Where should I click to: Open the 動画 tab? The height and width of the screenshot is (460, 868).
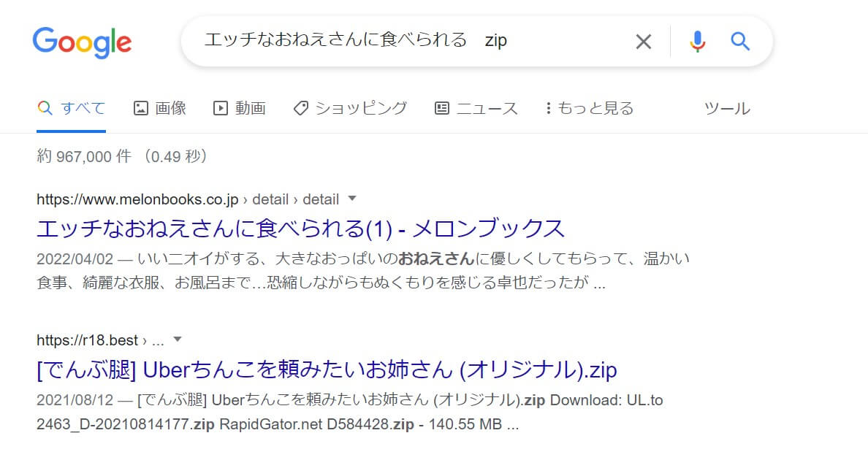pos(240,108)
